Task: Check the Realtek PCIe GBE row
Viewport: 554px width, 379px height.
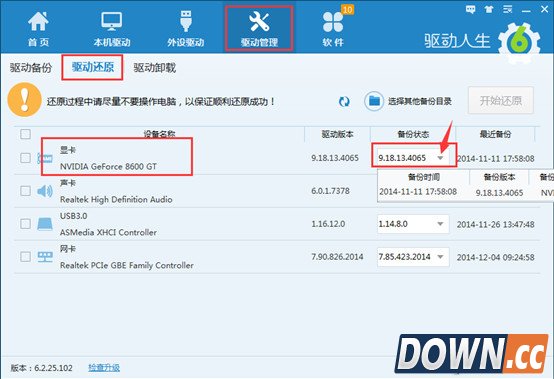Action: point(25,256)
